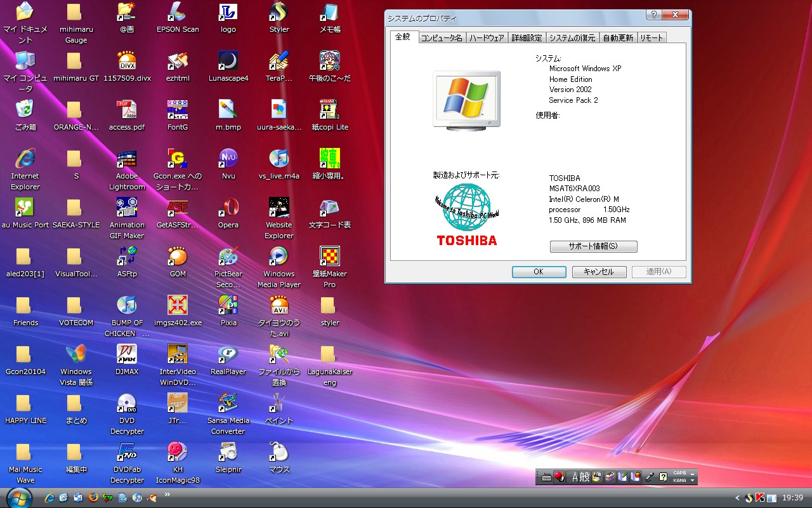This screenshot has height=508, width=812.
Task: Click the 適用(A) button
Action: pos(658,272)
